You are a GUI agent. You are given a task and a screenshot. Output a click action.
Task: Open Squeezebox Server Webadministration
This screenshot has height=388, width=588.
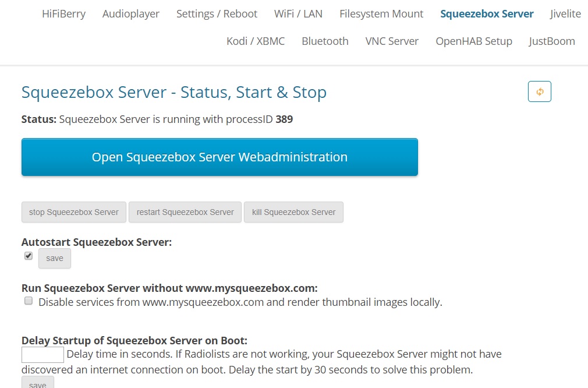tap(219, 157)
